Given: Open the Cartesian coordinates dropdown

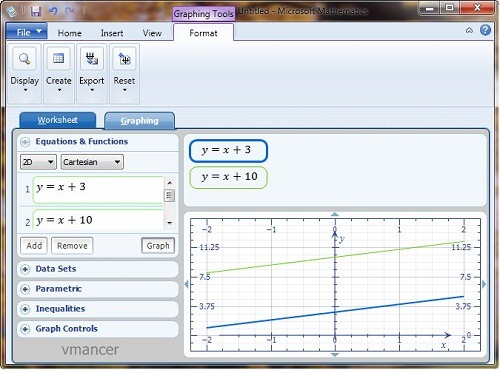Looking at the screenshot, I should tap(92, 162).
